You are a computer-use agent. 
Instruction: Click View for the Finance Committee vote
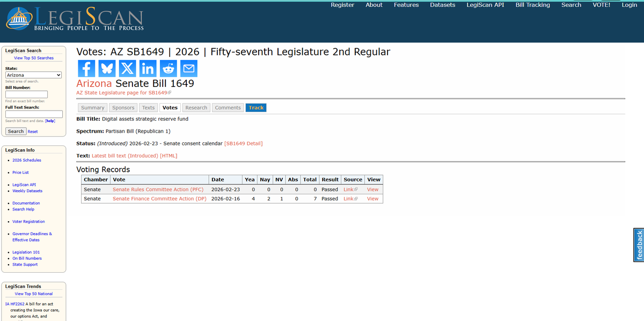(x=372, y=199)
